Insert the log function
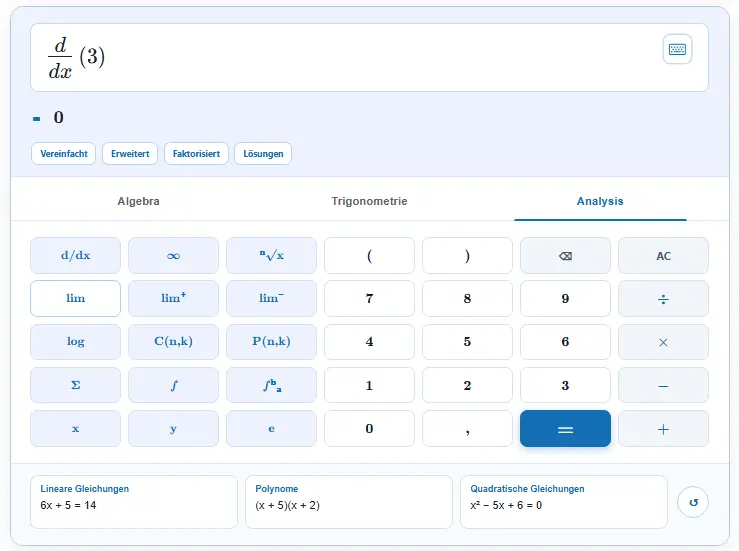Image resolution: width=739 pixels, height=551 pixels. pyautogui.click(x=75, y=342)
